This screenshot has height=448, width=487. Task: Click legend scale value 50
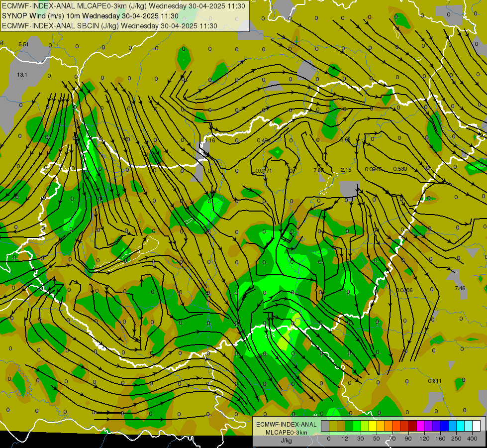click(377, 439)
